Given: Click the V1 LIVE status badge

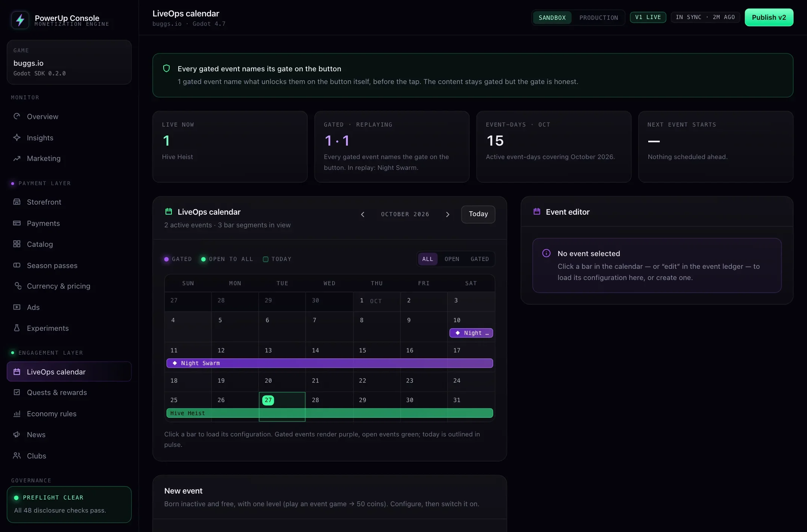Looking at the screenshot, I should click(648, 18).
